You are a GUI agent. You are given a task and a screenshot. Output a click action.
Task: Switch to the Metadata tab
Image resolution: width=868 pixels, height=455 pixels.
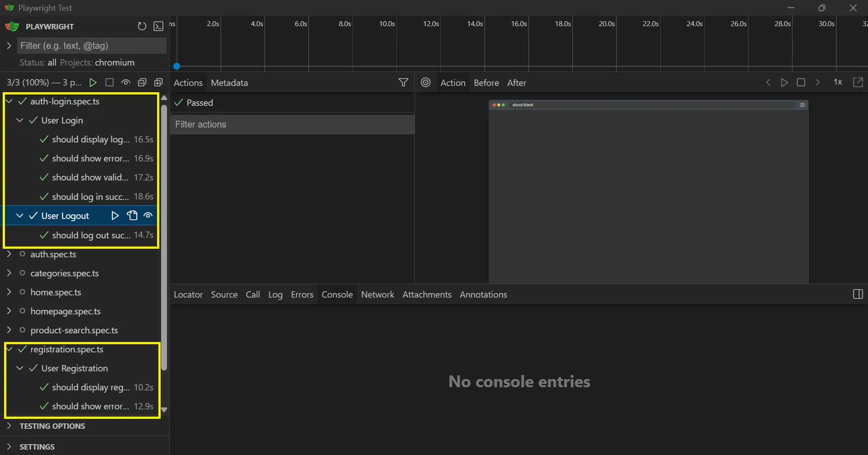point(229,82)
